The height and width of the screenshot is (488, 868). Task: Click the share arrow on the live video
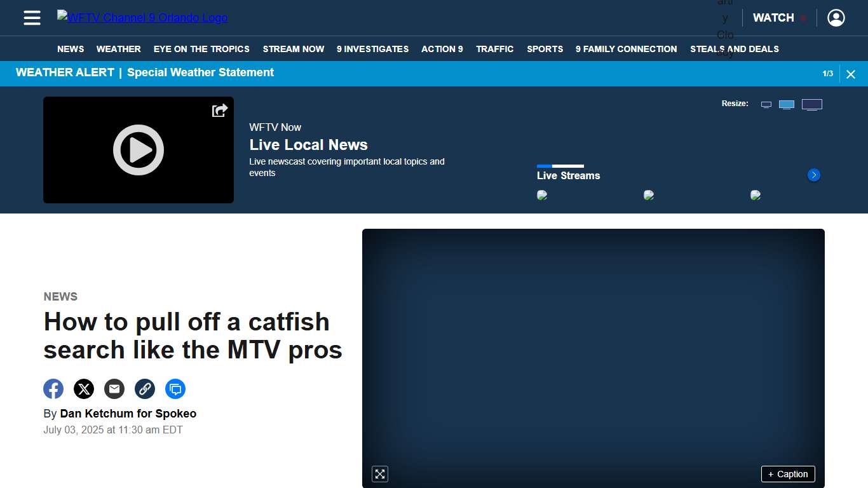coord(219,110)
